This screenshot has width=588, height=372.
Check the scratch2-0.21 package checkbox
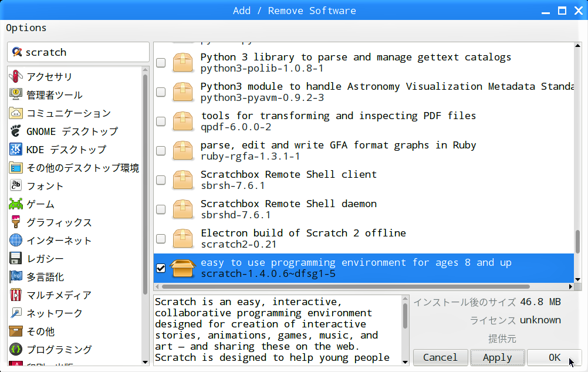(161, 238)
